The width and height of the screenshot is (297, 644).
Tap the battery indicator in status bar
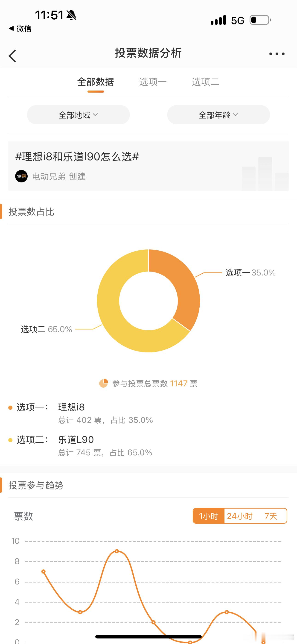260,20
